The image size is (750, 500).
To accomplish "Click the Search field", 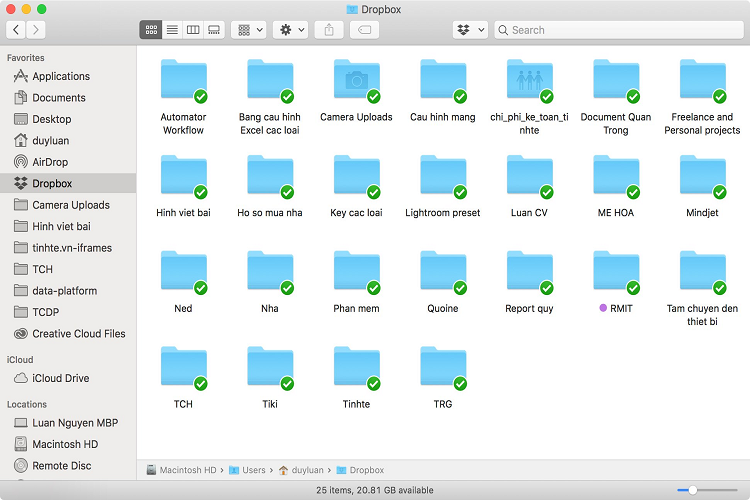I will [x=619, y=30].
